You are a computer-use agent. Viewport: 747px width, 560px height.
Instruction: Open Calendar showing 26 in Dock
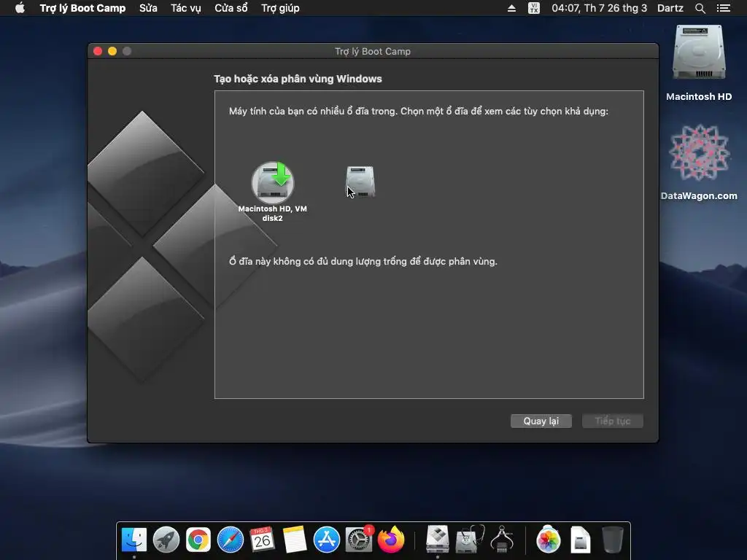click(262, 540)
